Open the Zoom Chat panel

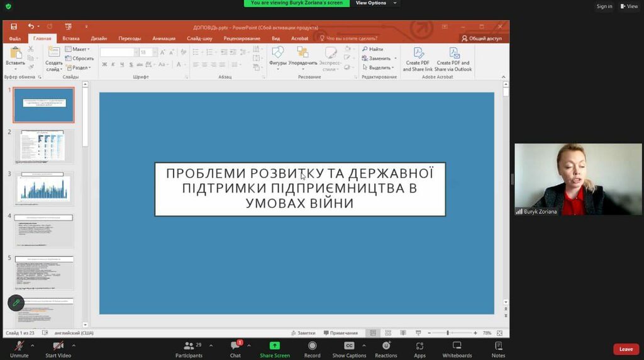235,346
